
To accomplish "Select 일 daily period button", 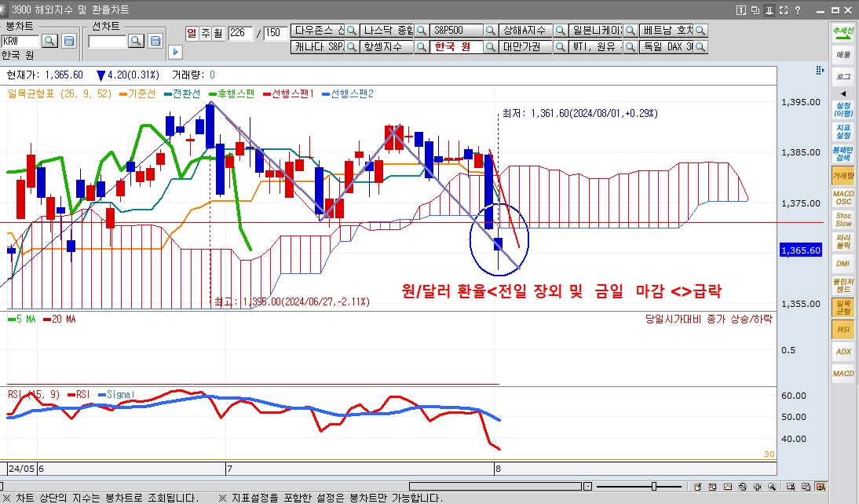I will click(x=191, y=34).
